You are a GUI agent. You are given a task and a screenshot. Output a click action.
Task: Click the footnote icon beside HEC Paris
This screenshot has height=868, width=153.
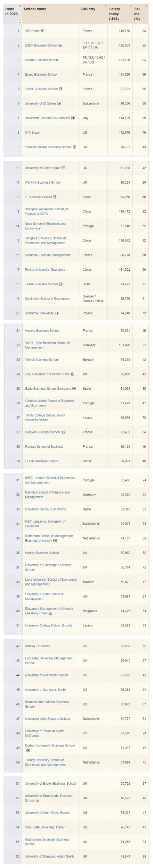click(42, 31)
